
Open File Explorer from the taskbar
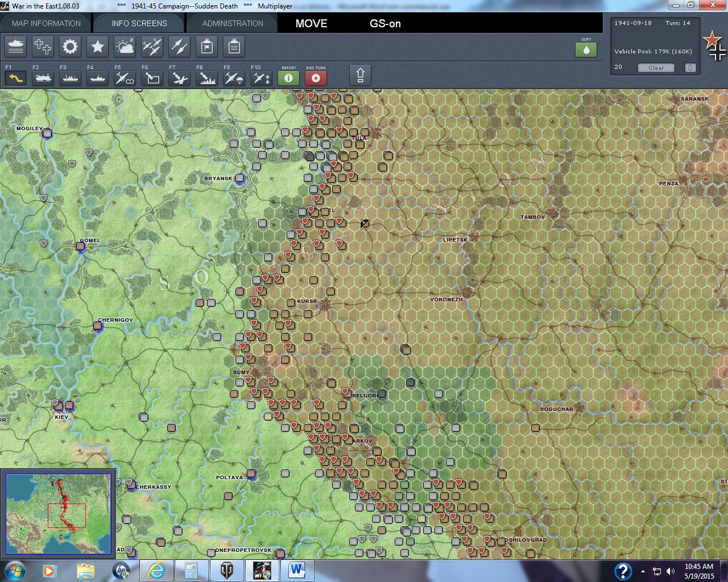click(x=85, y=570)
